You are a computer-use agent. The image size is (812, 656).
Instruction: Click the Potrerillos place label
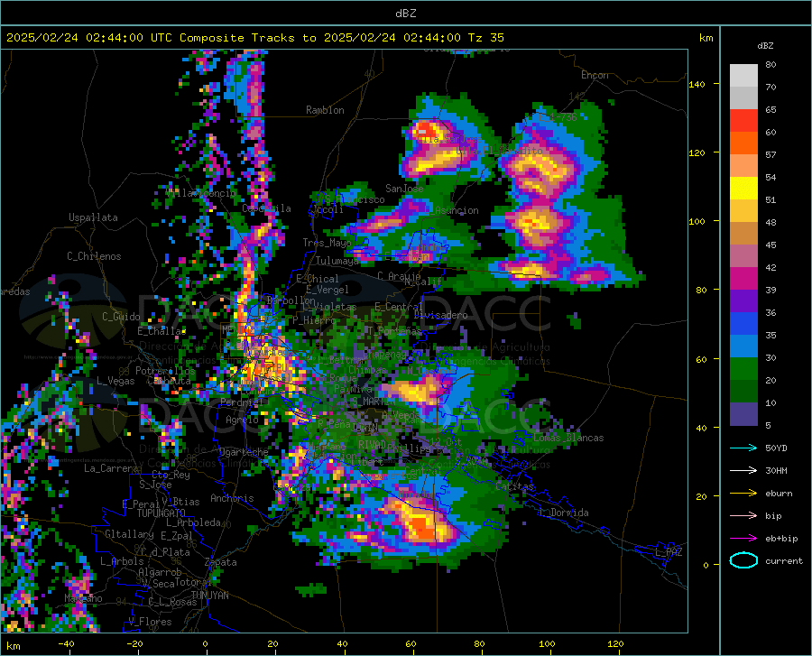click(165, 371)
